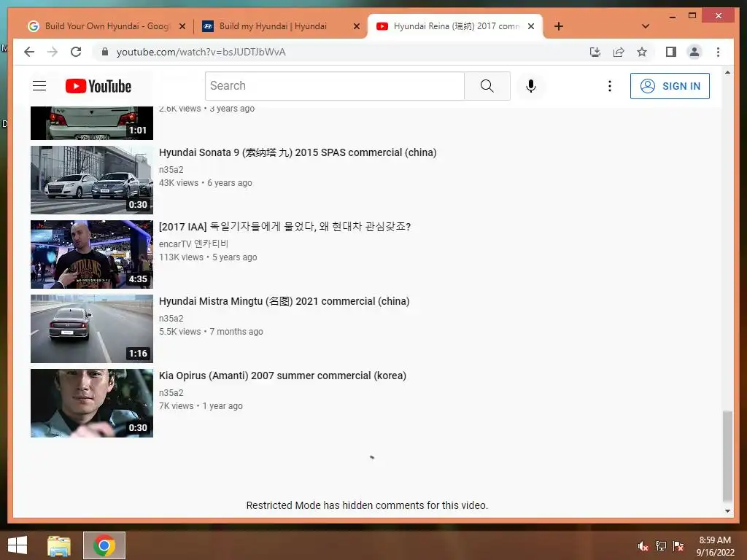
Task: Open the network tray icon
Action: click(x=661, y=546)
